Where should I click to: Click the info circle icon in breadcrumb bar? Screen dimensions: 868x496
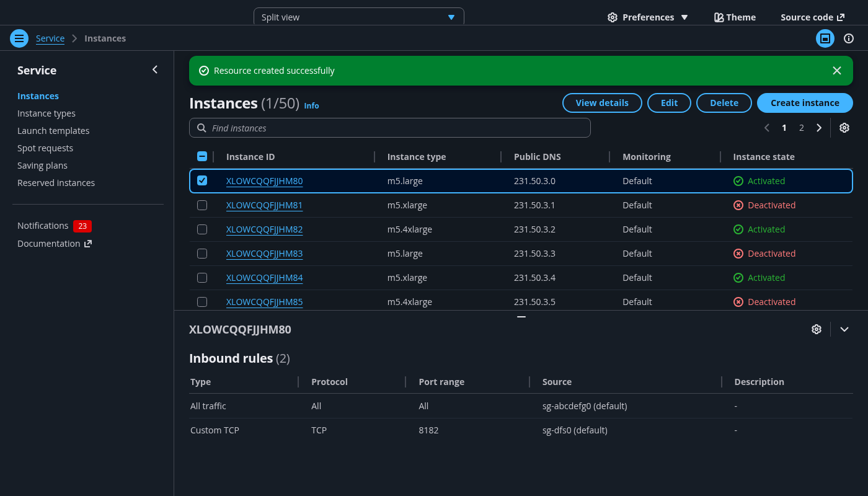click(x=849, y=38)
